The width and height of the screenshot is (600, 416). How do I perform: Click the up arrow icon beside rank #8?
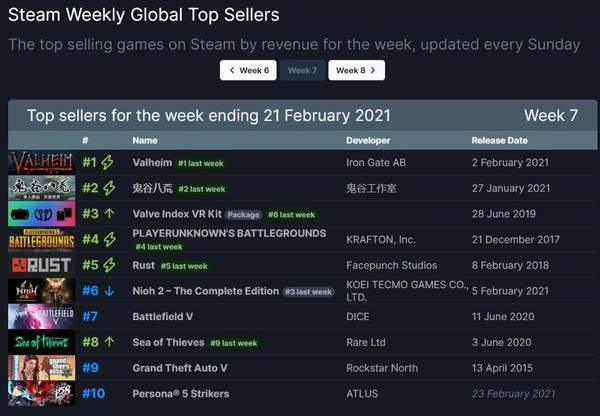108,342
